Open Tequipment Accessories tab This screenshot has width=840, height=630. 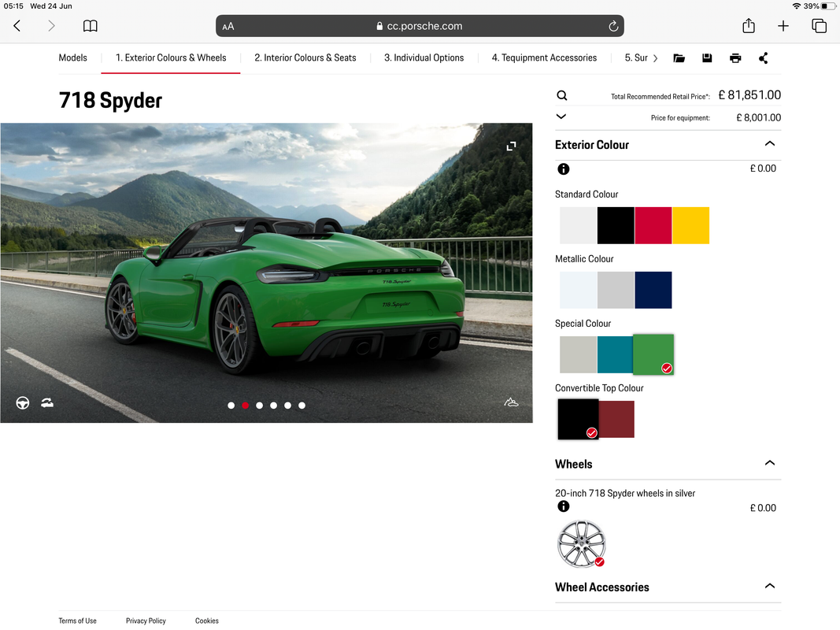pos(544,57)
